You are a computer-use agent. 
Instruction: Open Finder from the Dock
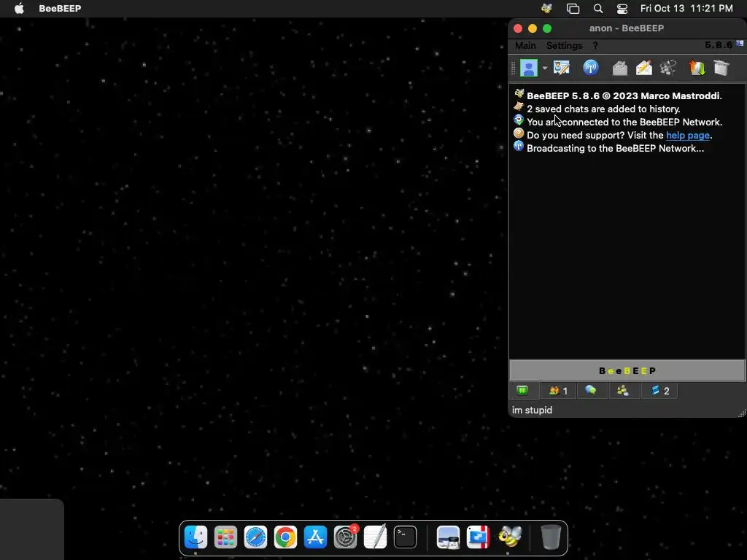[x=196, y=537]
